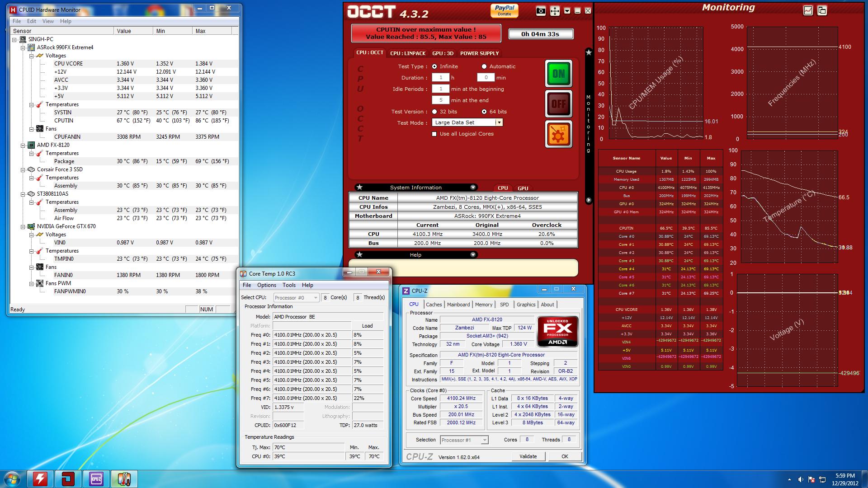Click the volume speaker tray icon
Viewport: 868px width, 488px height.
click(801, 479)
